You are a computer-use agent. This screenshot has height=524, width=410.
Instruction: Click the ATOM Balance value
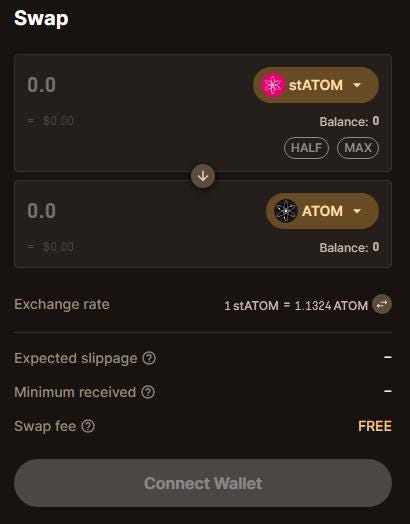point(376,247)
